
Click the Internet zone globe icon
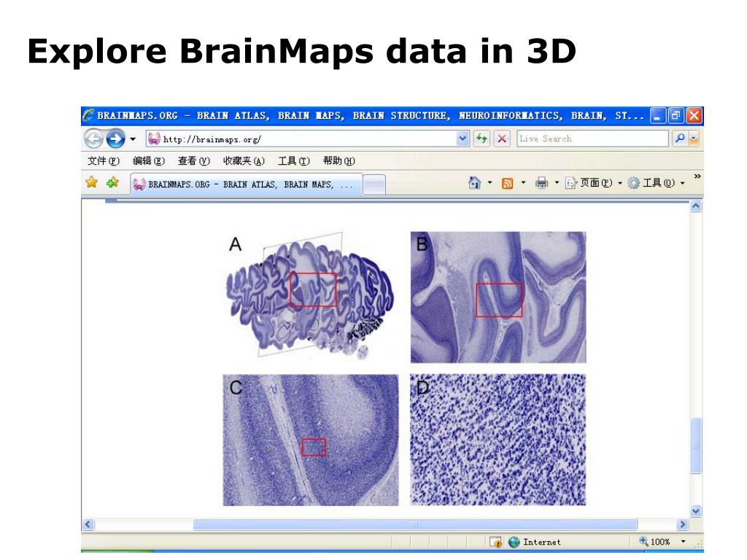coord(514,542)
